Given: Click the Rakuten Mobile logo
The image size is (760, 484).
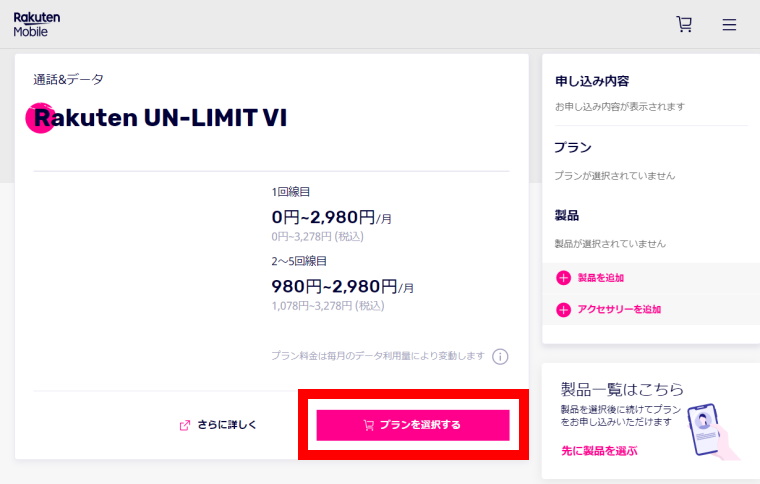Looking at the screenshot, I should pyautogui.click(x=31, y=24).
